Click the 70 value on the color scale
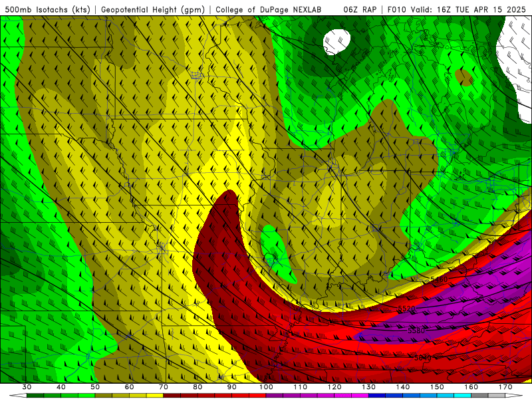Screen dimensions: 532x399 [x=164, y=387]
